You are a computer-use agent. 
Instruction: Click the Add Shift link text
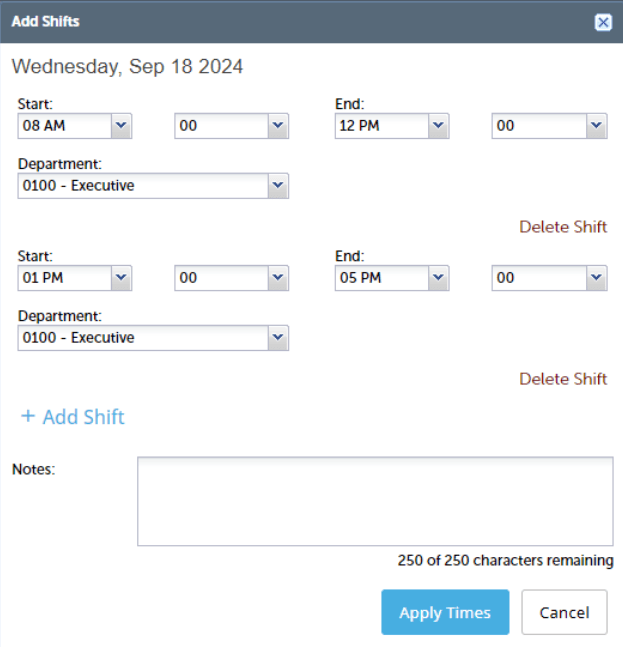pos(84,417)
